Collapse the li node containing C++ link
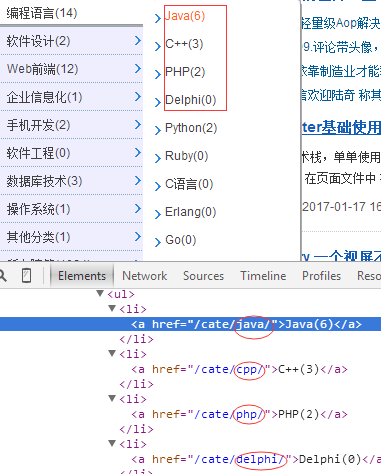 [x=112, y=354]
